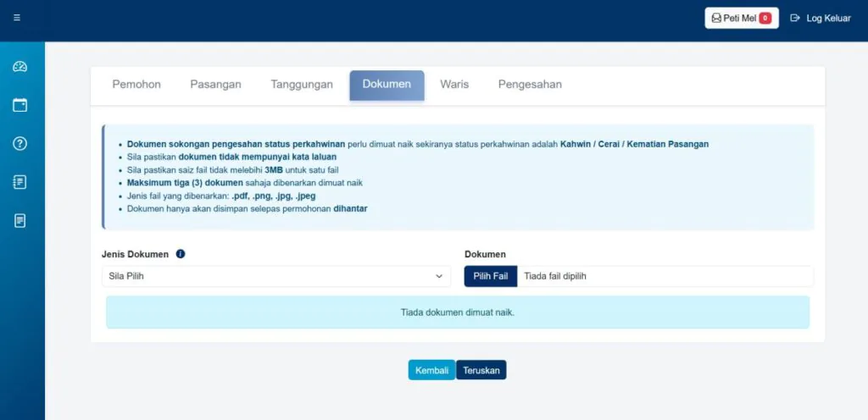
Task: Toggle the hamburger menu icon
Action: pos(17,18)
